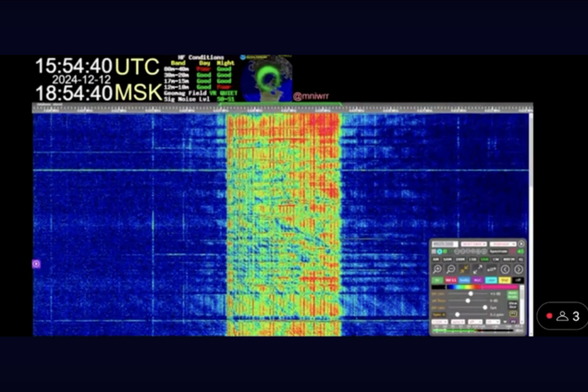Click the Auto Scale button
The image size is (588, 392).
pyautogui.click(x=512, y=295)
